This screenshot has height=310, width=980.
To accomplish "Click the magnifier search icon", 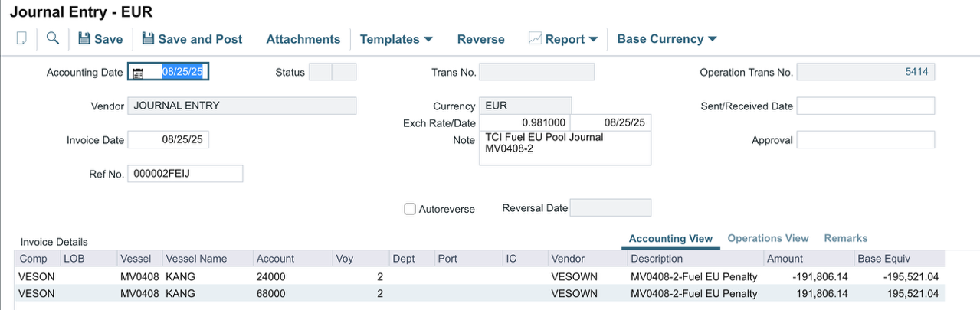I will [52, 38].
